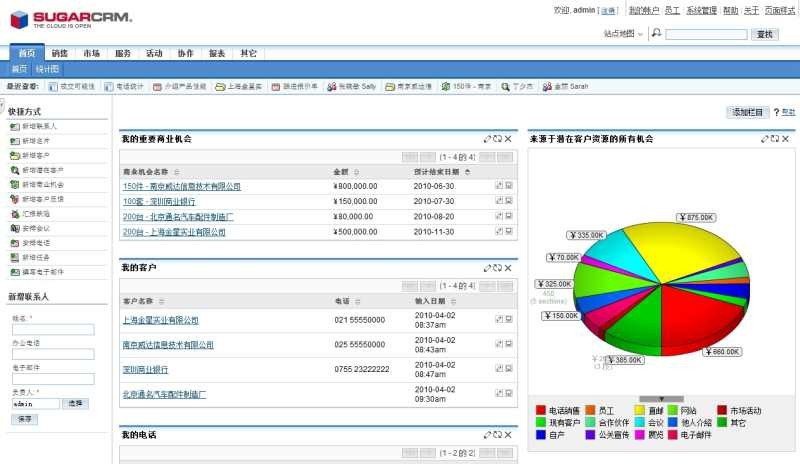Close the 我的重要商业机会 dashlet
This screenshot has width=800, height=464.
(508, 139)
